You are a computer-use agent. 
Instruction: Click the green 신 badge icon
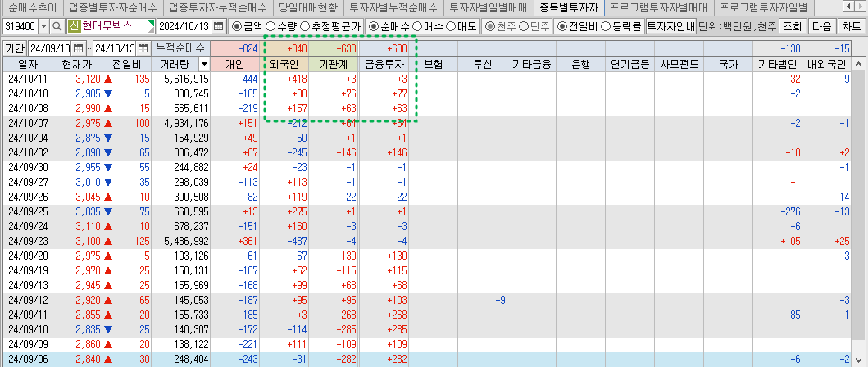pos(74,26)
